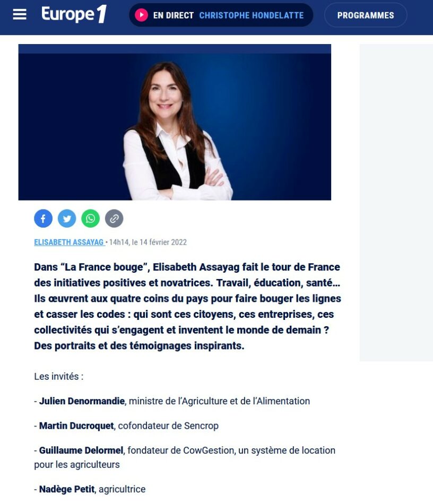Select guest name Julien Denormandie
Viewport: 433px width, 504px height.
pyautogui.click(x=82, y=401)
